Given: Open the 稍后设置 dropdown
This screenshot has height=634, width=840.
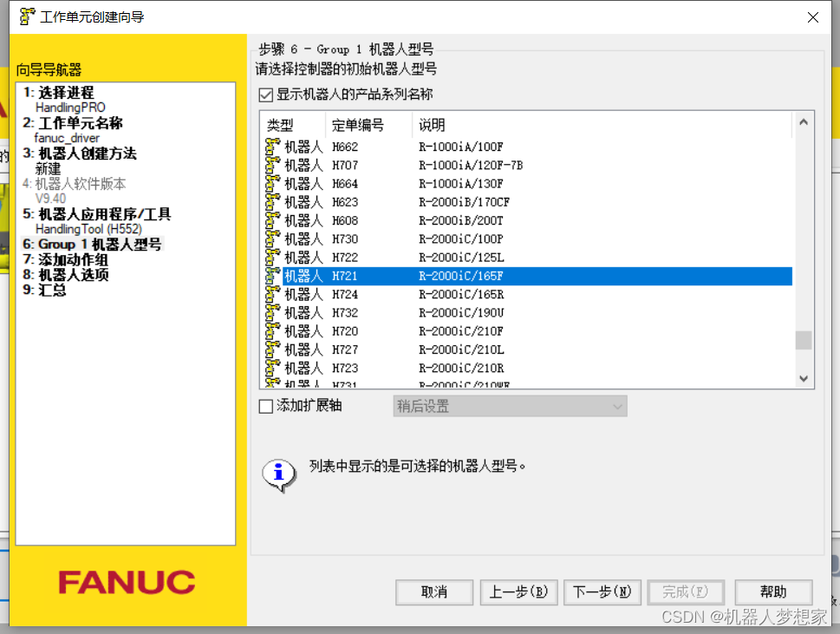Looking at the screenshot, I should tap(510, 406).
